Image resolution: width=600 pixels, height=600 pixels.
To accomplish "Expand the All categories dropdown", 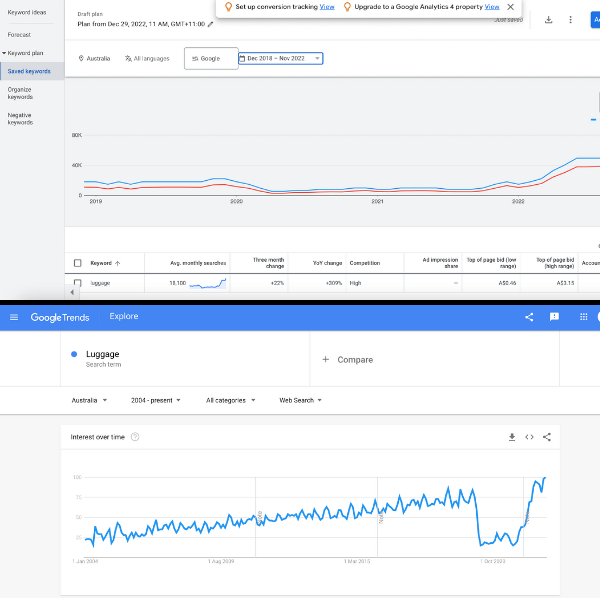I will tap(230, 400).
